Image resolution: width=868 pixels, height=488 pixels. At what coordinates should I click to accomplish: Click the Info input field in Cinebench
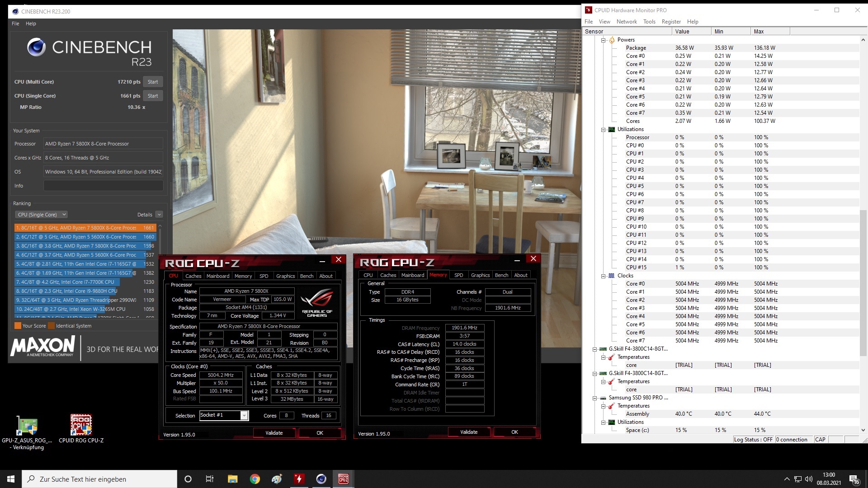click(x=103, y=186)
